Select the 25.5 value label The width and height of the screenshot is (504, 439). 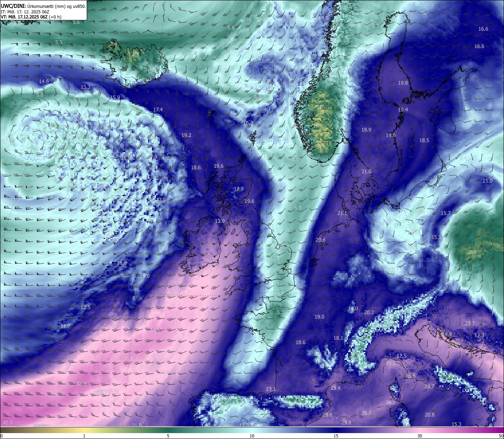tap(391, 364)
